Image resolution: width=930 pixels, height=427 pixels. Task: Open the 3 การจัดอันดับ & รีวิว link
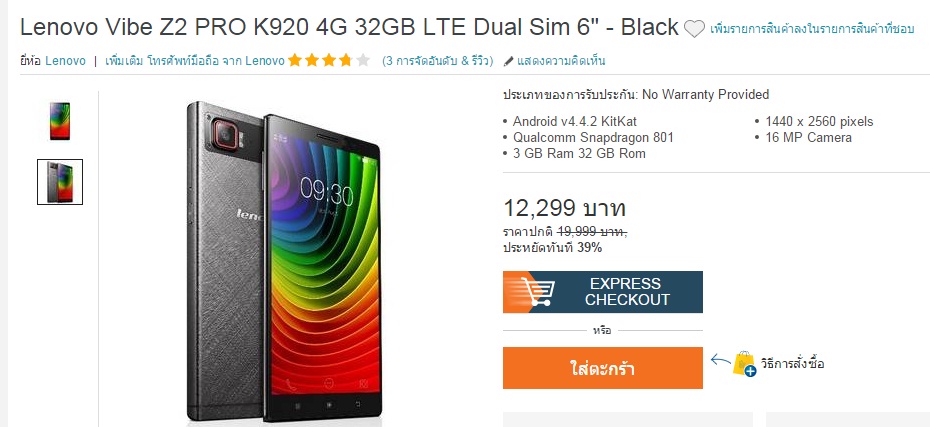click(438, 60)
